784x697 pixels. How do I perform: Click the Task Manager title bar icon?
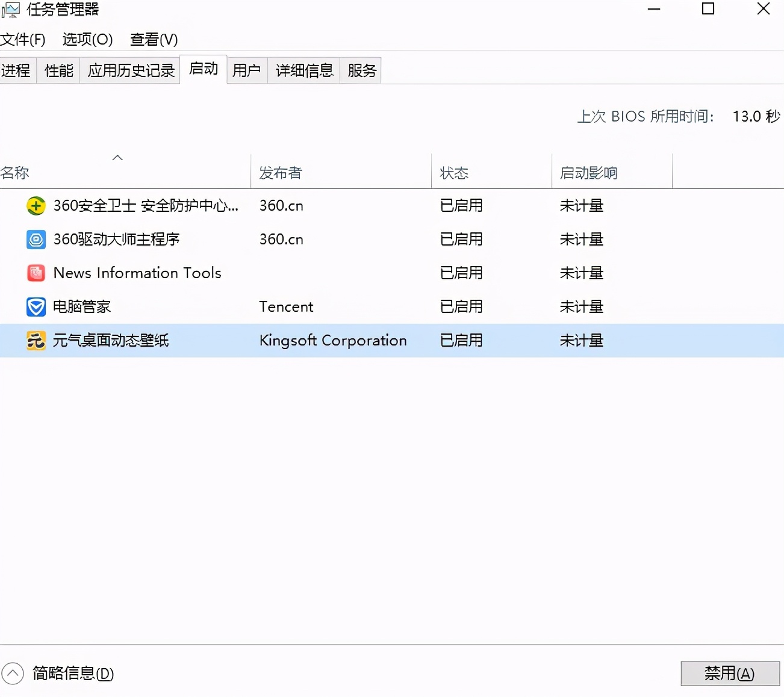point(10,10)
